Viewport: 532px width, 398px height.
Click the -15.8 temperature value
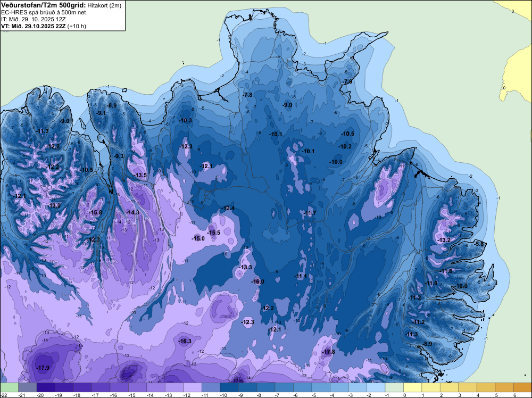point(95,212)
